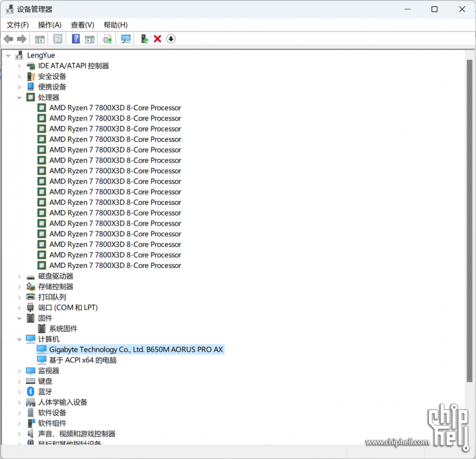476x459 pixels.
Task: Click the 声音、视频和游戏控制器 speaker icon
Action: [x=31, y=434]
